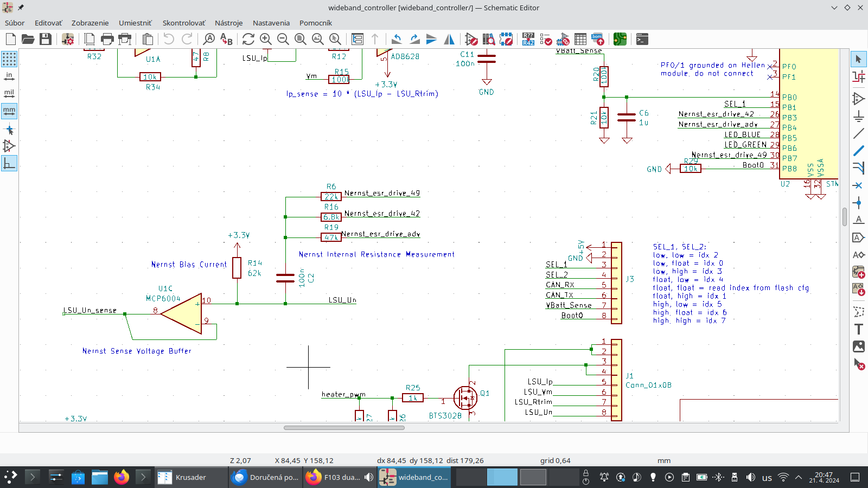Rotate selection clockwise
This screenshot has height=488, width=868.
tap(414, 39)
